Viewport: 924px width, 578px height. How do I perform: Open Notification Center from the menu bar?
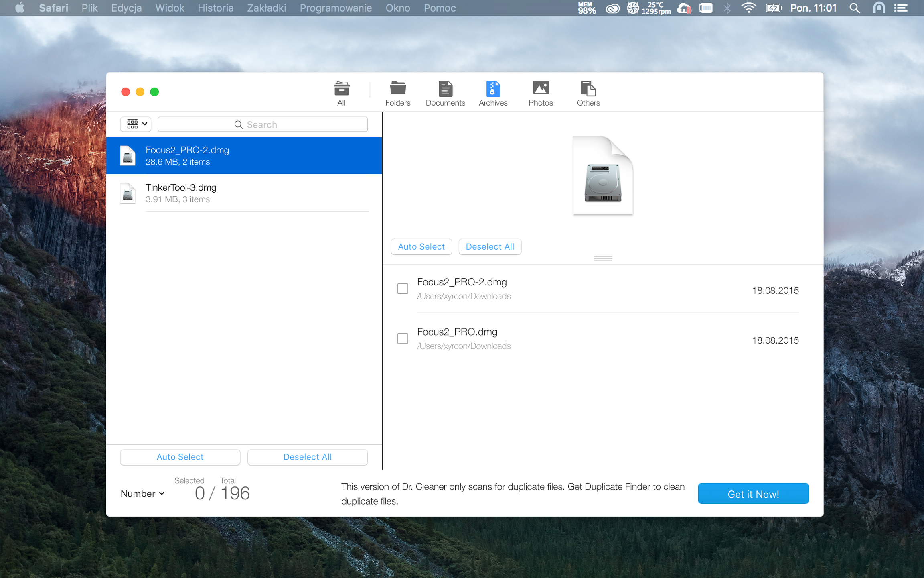(901, 8)
